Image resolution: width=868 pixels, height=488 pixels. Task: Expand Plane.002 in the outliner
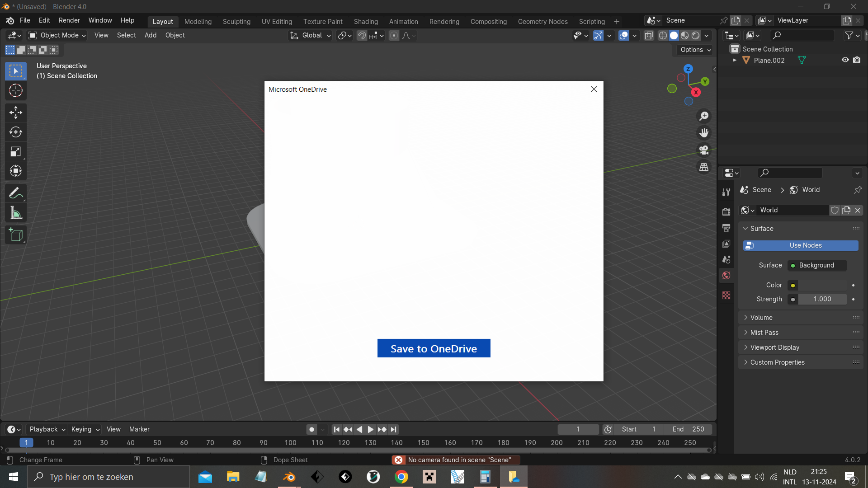pos(735,60)
